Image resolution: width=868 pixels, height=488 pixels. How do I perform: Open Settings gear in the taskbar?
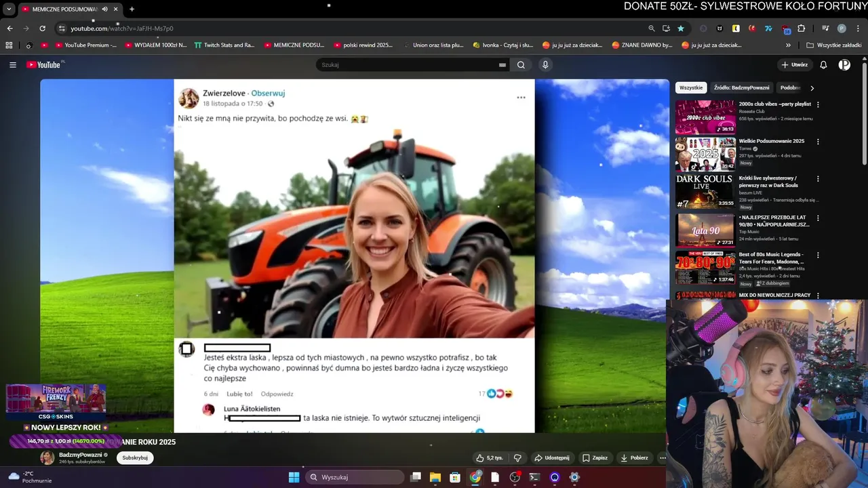574,477
